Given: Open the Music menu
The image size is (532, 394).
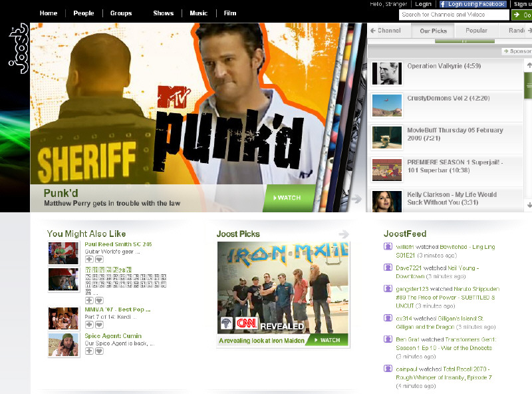Looking at the screenshot, I should (x=198, y=13).
